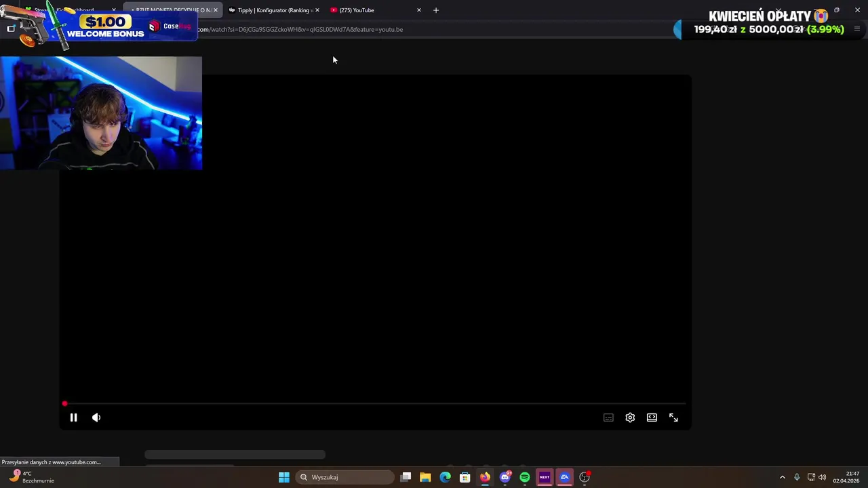868x488 pixels.
Task: Click the Wyszukaj taskbar search box
Action: [344, 477]
